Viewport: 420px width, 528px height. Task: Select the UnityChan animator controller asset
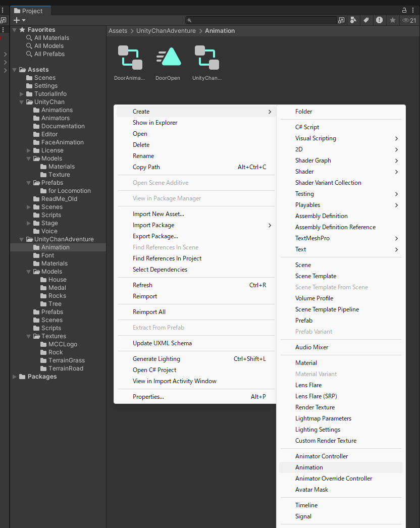click(x=206, y=58)
